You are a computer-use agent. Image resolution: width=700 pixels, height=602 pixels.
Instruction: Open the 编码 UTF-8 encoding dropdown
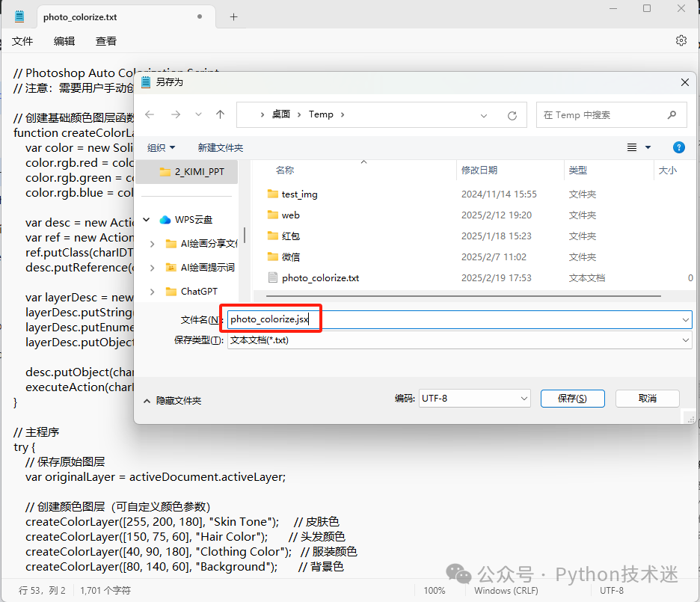tap(474, 399)
